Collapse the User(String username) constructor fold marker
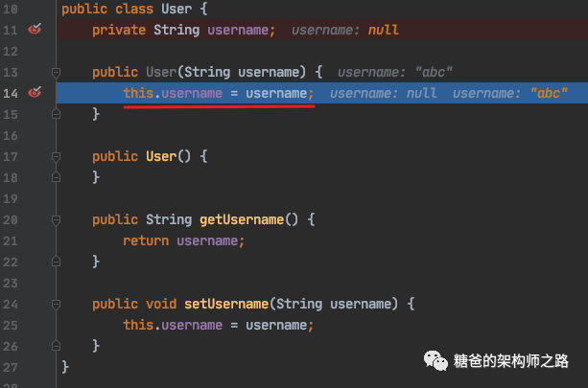Viewport: 588px width, 388px height. pyautogui.click(x=57, y=72)
